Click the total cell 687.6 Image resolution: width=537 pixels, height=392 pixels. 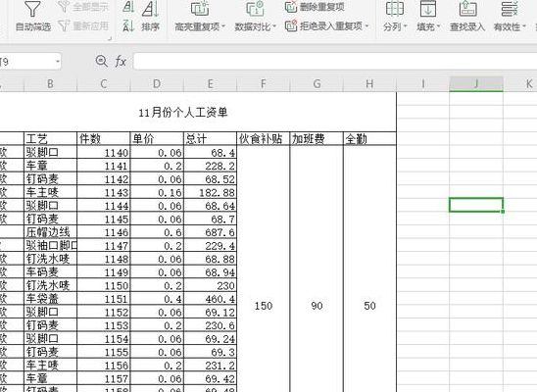coord(211,232)
